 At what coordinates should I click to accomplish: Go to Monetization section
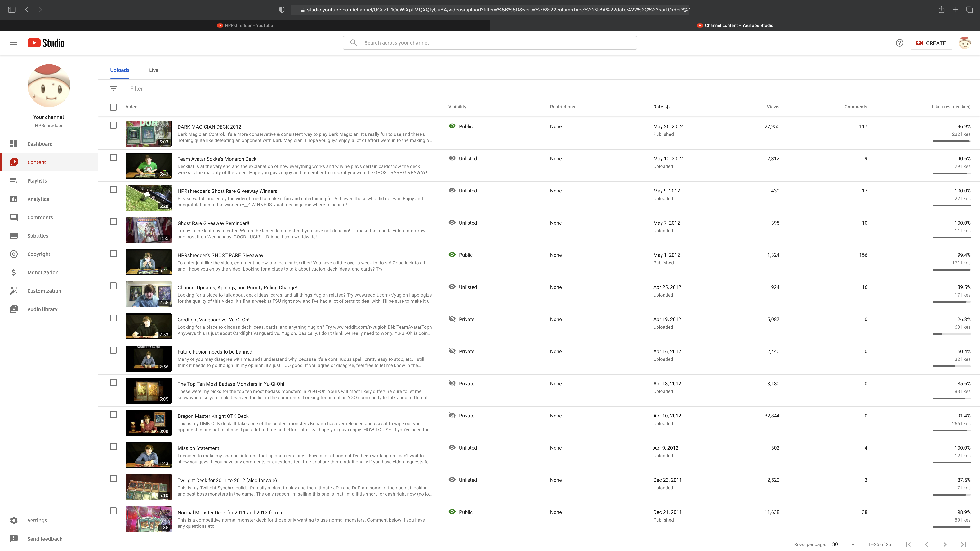click(x=43, y=272)
